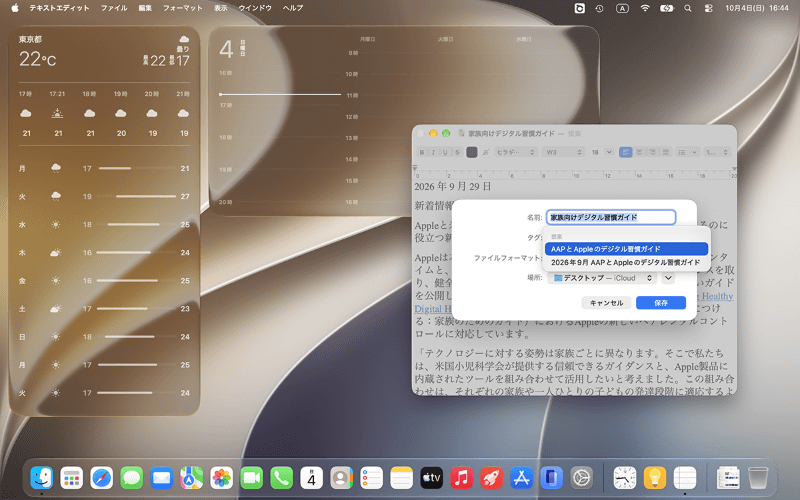Select right text alignment

pos(652,152)
